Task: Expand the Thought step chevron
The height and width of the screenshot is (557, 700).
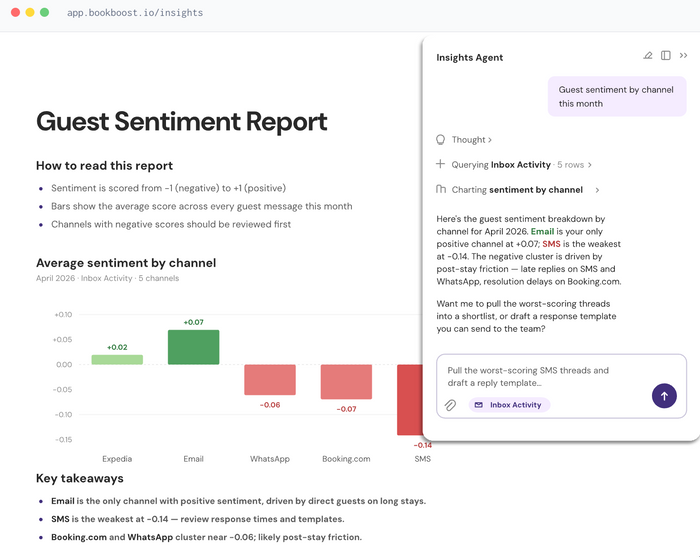Action: tap(490, 140)
